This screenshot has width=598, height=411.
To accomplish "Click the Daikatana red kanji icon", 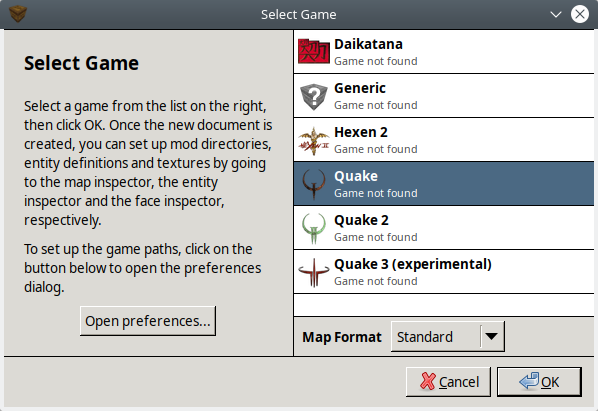I will pyautogui.click(x=313, y=51).
